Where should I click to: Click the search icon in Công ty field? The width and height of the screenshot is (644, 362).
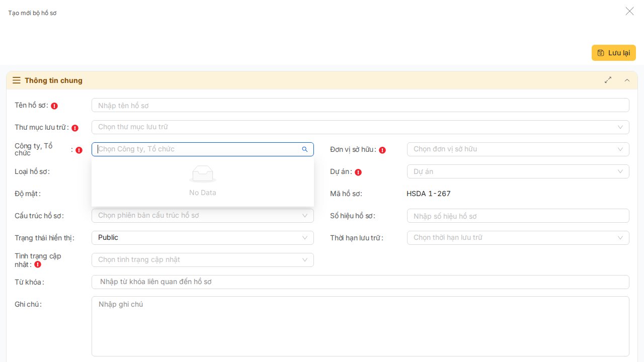304,149
